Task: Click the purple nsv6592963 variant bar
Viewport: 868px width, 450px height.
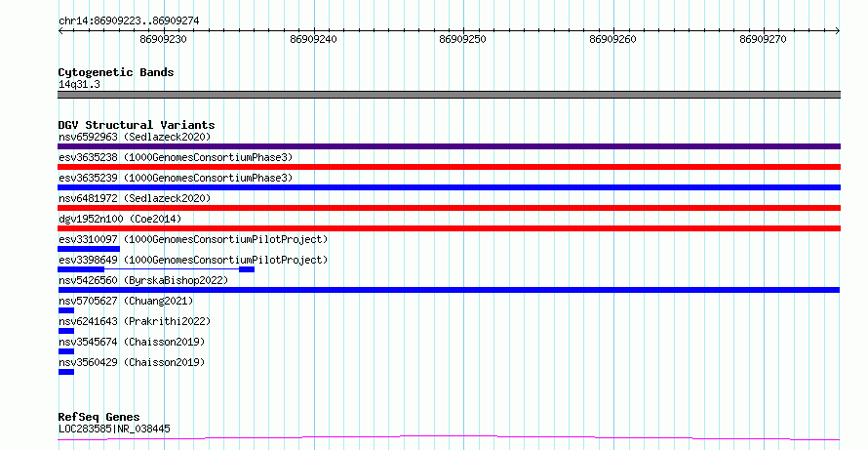Action: (x=449, y=146)
